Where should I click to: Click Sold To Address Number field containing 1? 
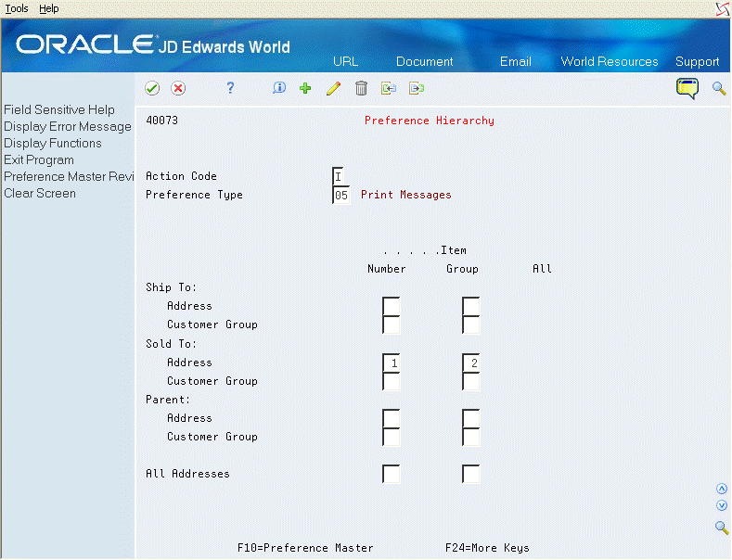[392, 363]
